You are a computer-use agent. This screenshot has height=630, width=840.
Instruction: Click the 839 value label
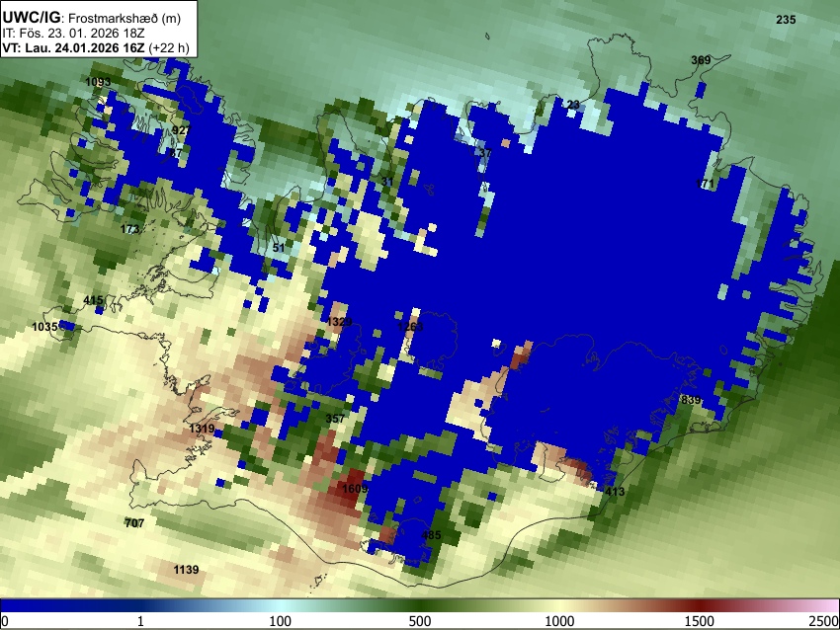(691, 400)
